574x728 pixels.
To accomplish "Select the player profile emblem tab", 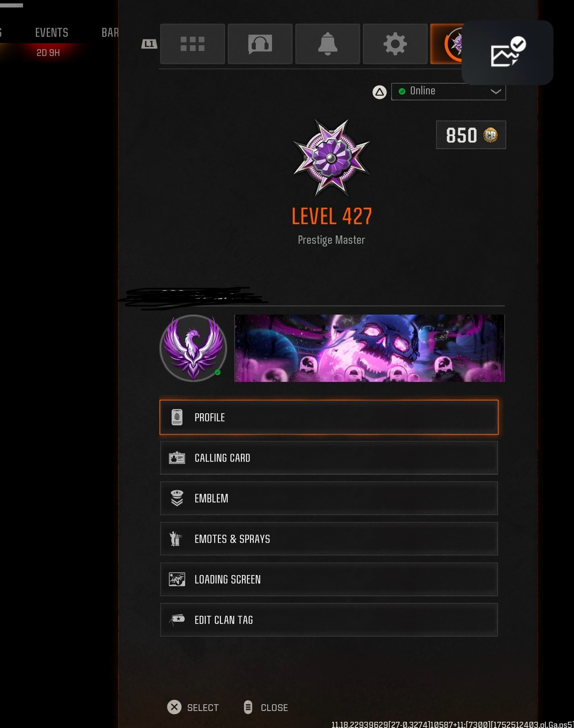I will [446, 44].
